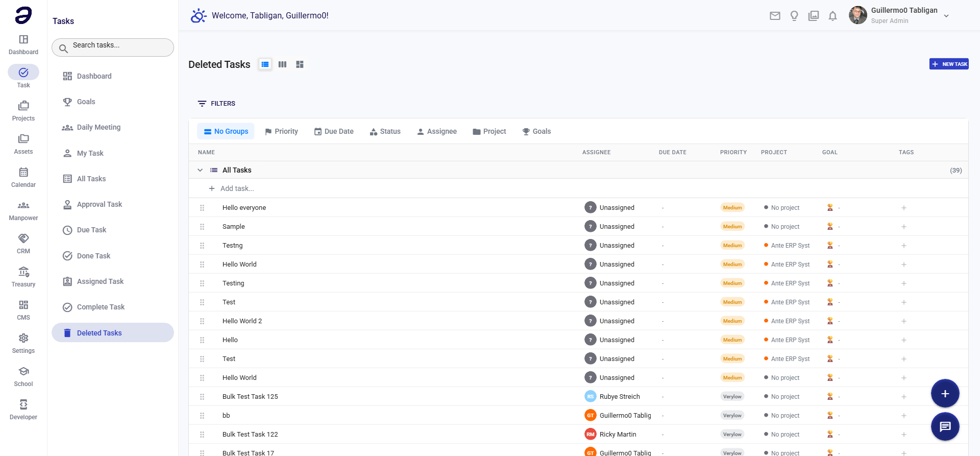
Task: Open the Developer module
Action: coord(23,410)
